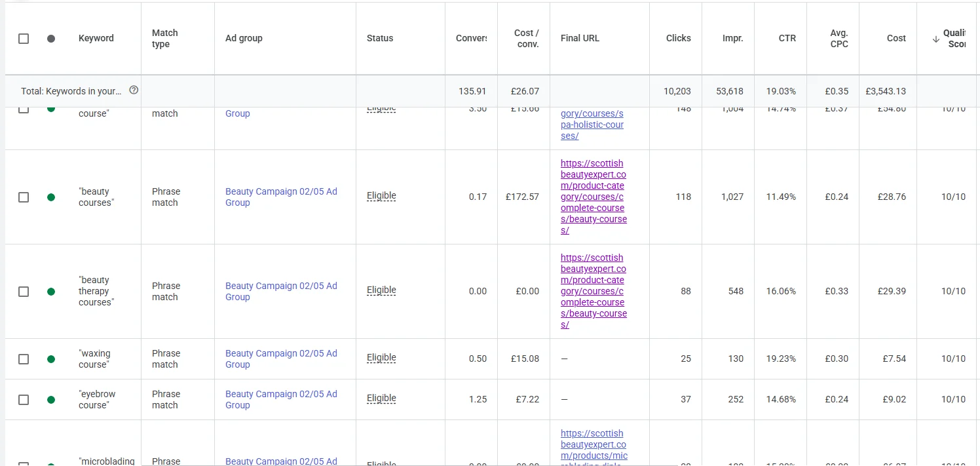Click total cost value £3,543.13
This screenshot has height=466, width=980.
click(886, 92)
